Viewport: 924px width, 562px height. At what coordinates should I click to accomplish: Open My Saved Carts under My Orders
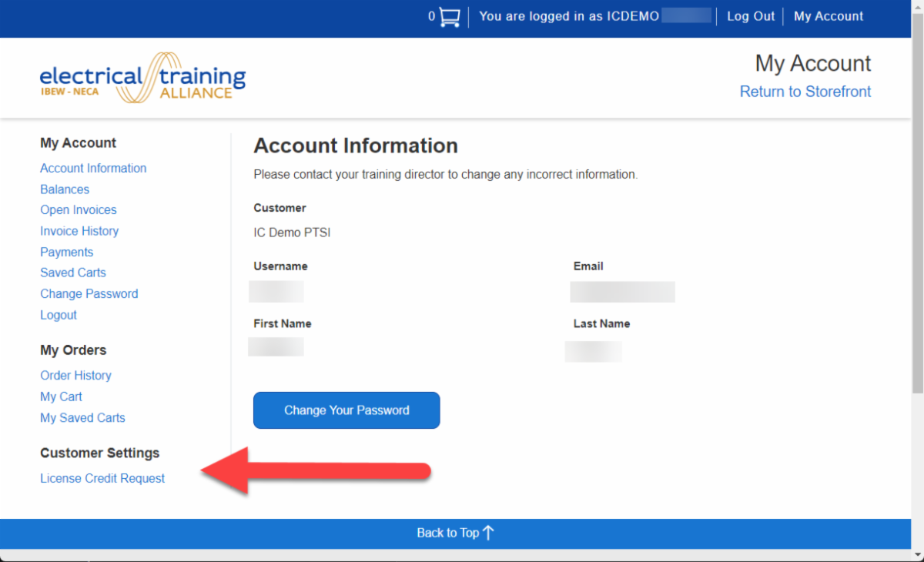click(x=82, y=417)
